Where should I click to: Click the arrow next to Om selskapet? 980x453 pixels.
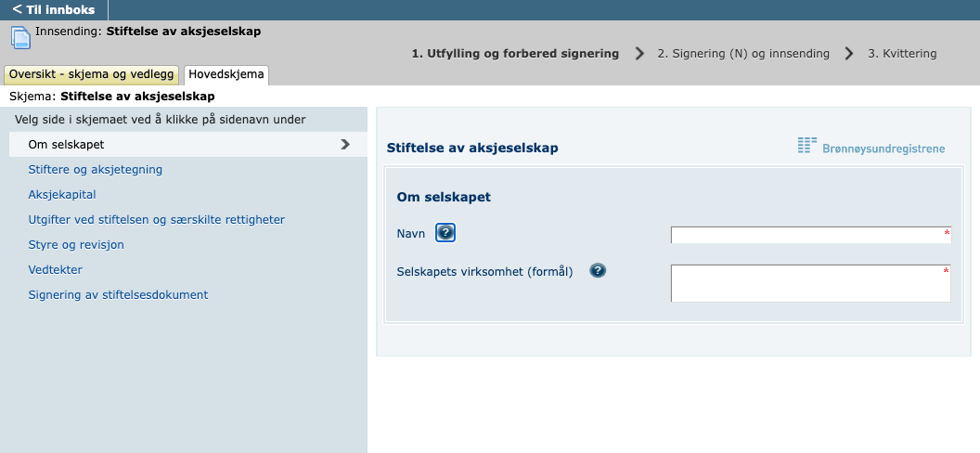point(345,145)
